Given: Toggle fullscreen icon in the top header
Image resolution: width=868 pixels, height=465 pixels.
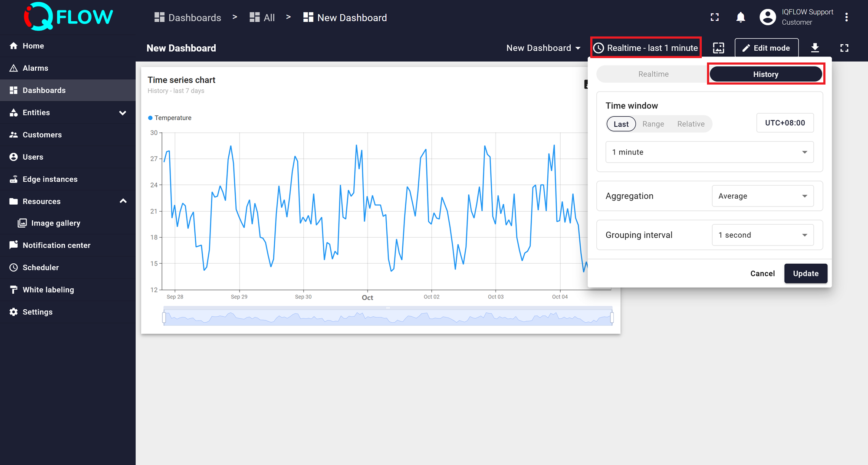Looking at the screenshot, I should tap(714, 17).
